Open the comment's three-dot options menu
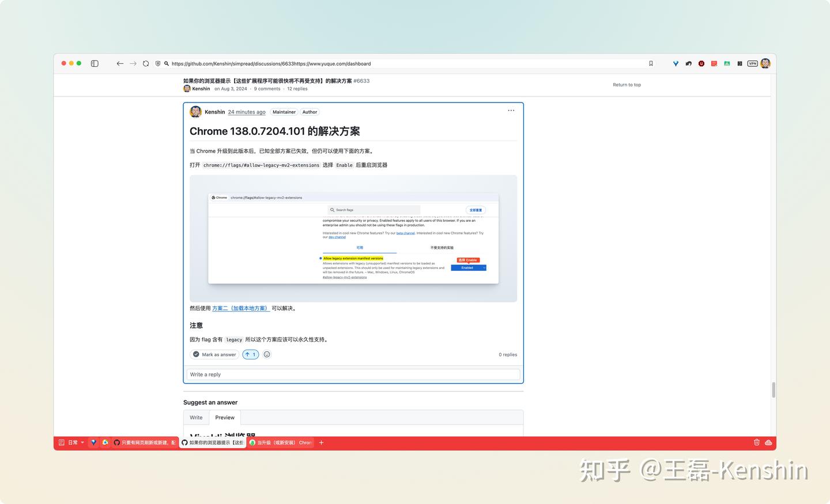 [x=511, y=110]
